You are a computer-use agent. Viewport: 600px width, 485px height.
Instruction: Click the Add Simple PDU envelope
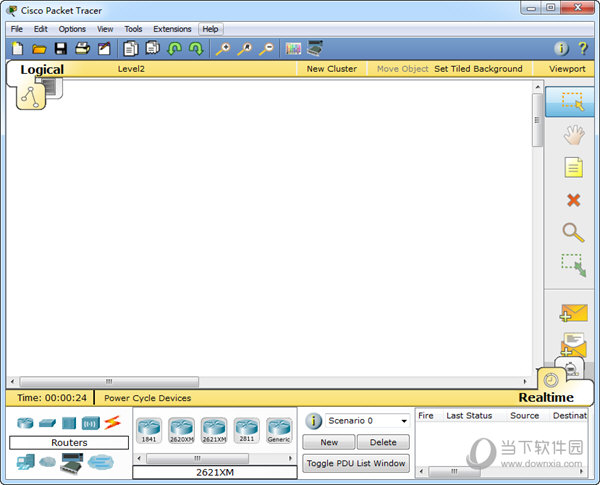573,313
